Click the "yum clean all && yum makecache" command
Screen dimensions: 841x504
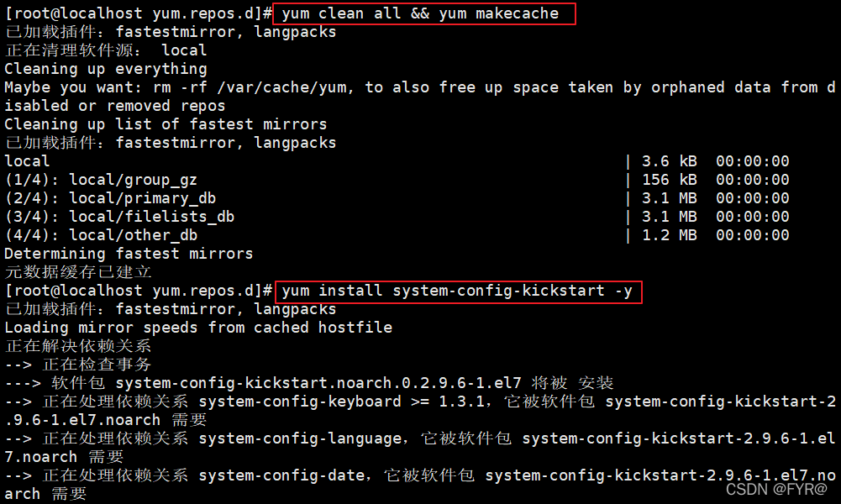[x=420, y=13]
